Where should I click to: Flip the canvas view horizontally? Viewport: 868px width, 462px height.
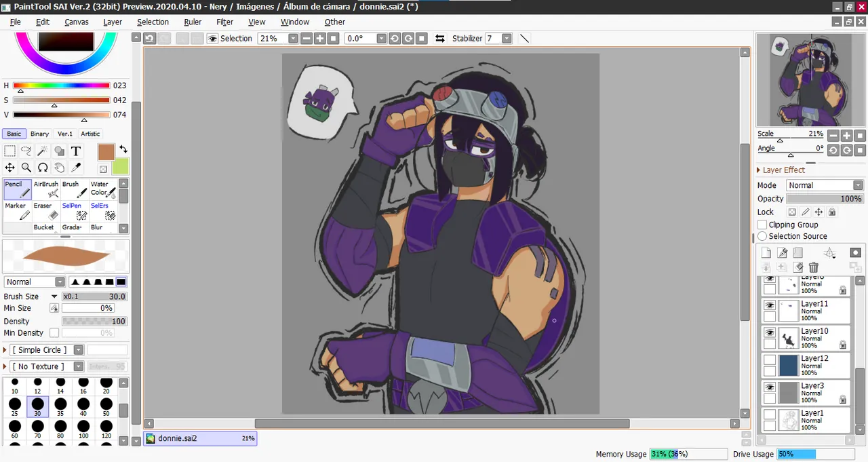pyautogui.click(x=440, y=39)
